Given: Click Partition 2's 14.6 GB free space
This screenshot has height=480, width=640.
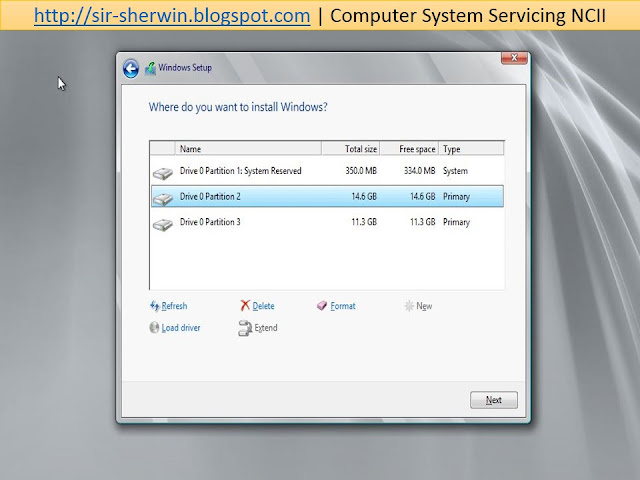Looking at the screenshot, I should [422, 196].
